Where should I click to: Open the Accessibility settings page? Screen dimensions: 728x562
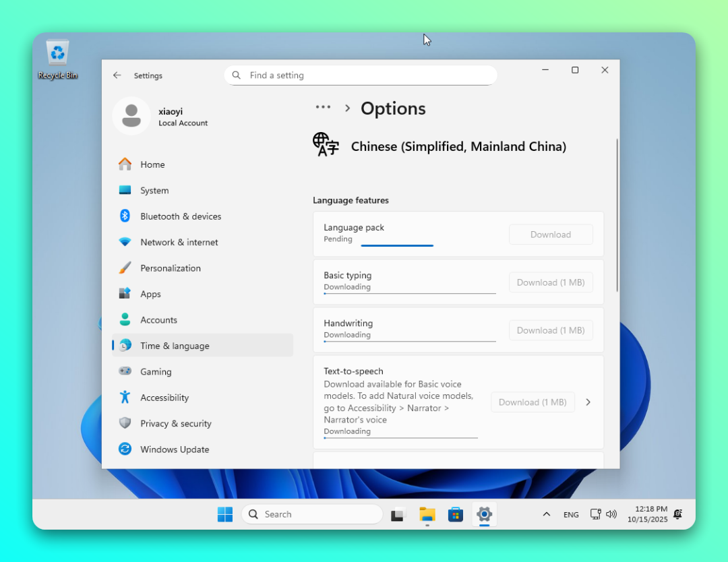click(164, 398)
